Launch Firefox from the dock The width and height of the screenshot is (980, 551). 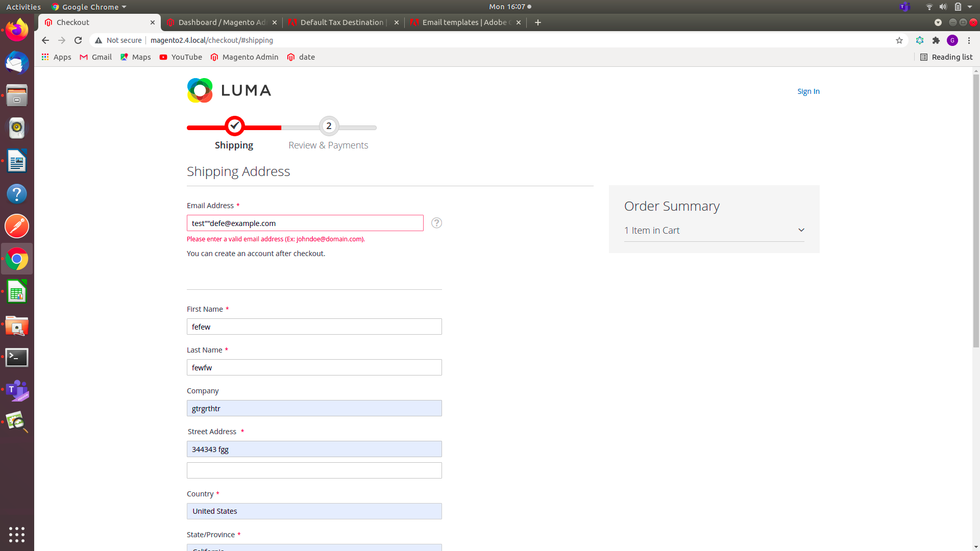17,29
